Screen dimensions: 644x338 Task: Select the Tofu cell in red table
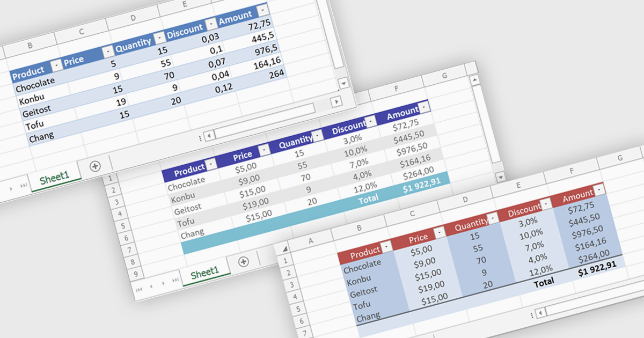click(x=361, y=305)
